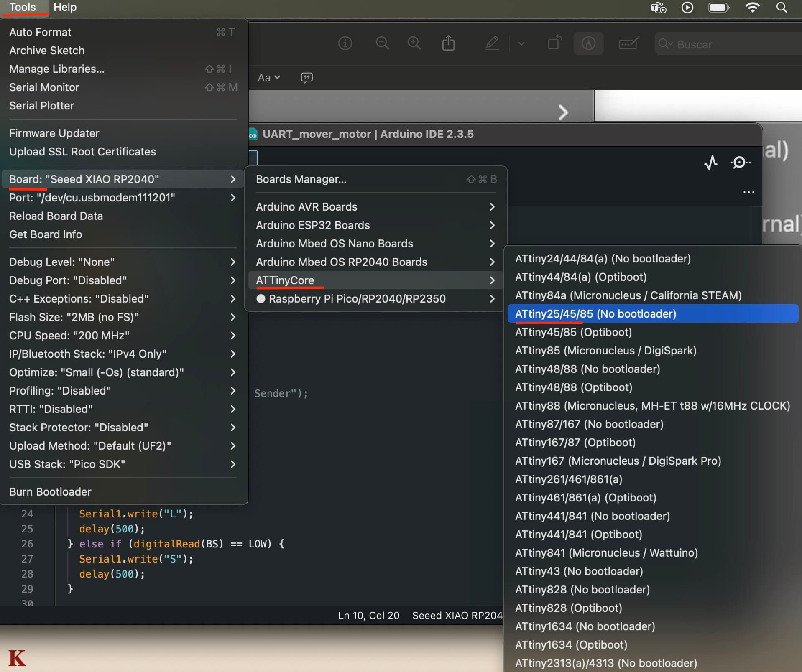Open Serial Plotter from menu

(x=124, y=106)
